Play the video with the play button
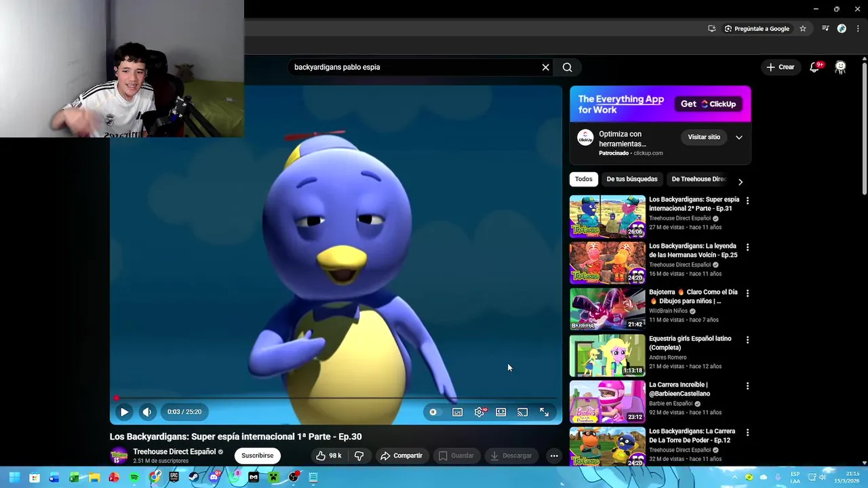 pyautogui.click(x=124, y=411)
